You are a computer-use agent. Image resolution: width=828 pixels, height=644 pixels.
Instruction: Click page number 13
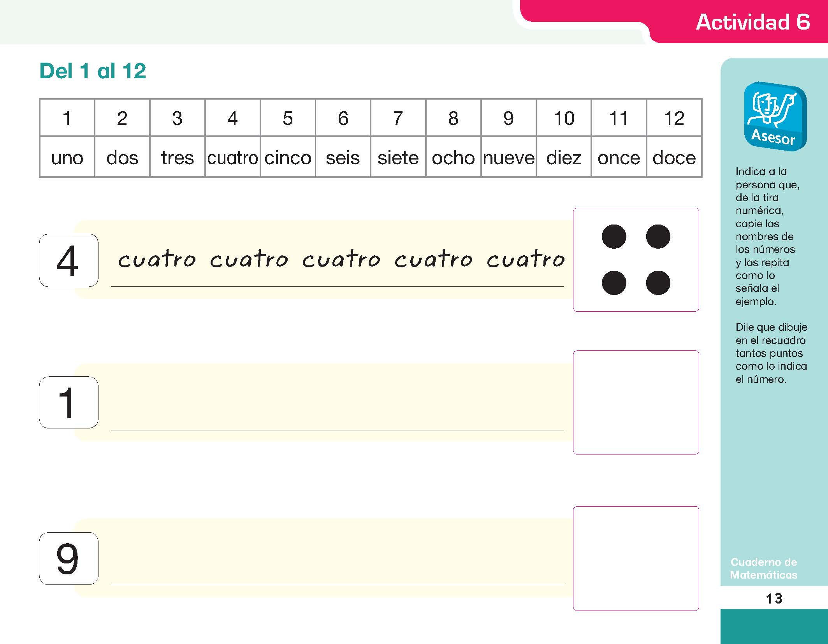coord(774,598)
